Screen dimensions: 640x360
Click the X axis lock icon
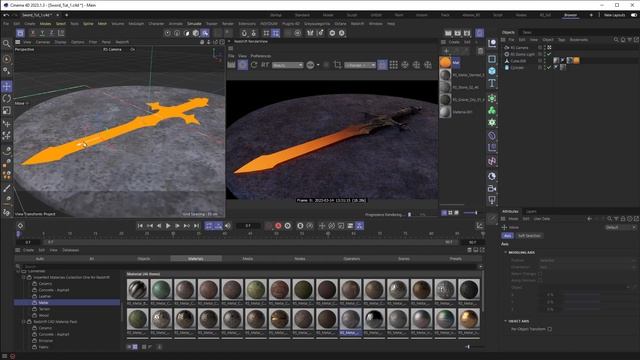pyautogui.click(x=33, y=33)
